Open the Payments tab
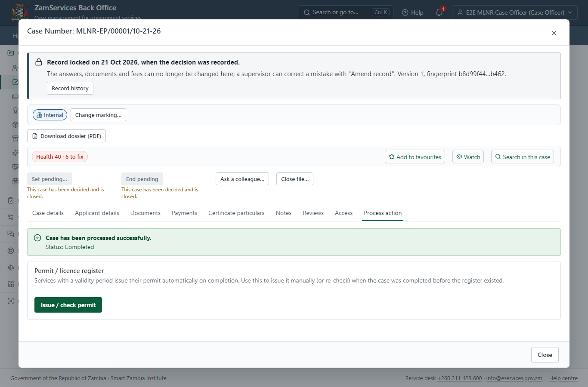588x387 pixels. click(x=184, y=213)
